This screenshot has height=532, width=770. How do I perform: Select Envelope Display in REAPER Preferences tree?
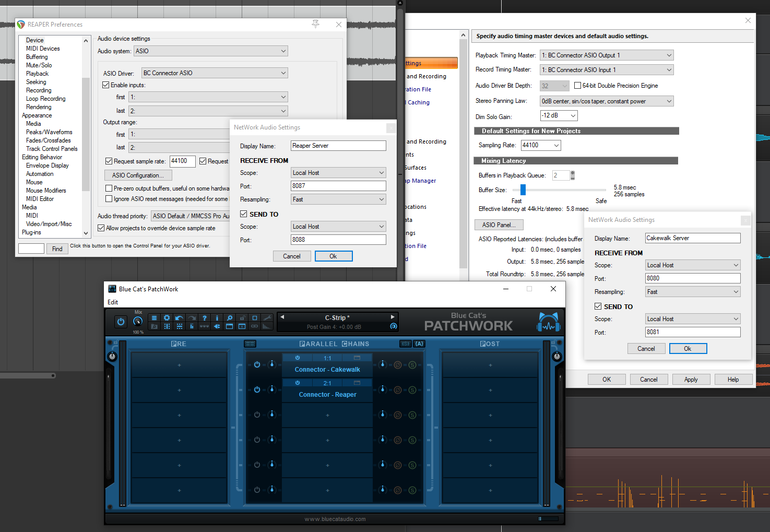pos(48,165)
